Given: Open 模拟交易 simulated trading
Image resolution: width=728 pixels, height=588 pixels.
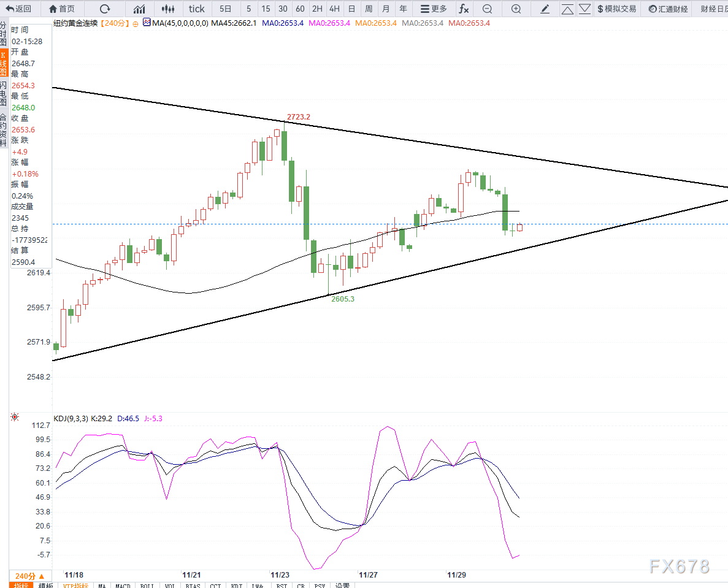Looking at the screenshot, I should tap(617, 9).
